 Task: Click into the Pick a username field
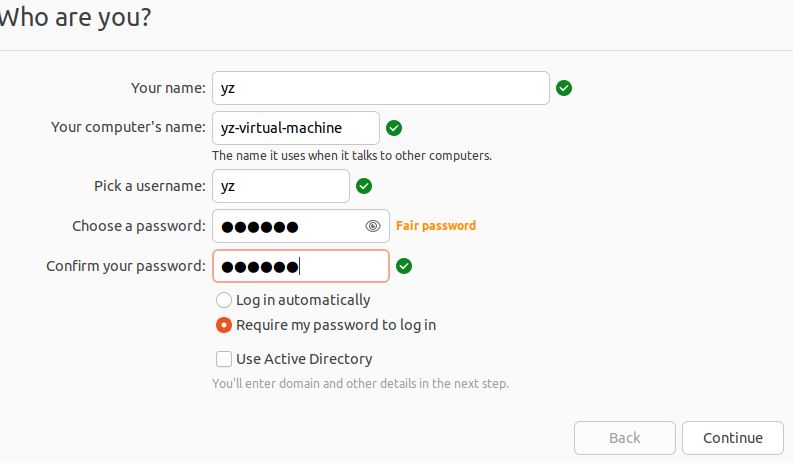pos(280,186)
